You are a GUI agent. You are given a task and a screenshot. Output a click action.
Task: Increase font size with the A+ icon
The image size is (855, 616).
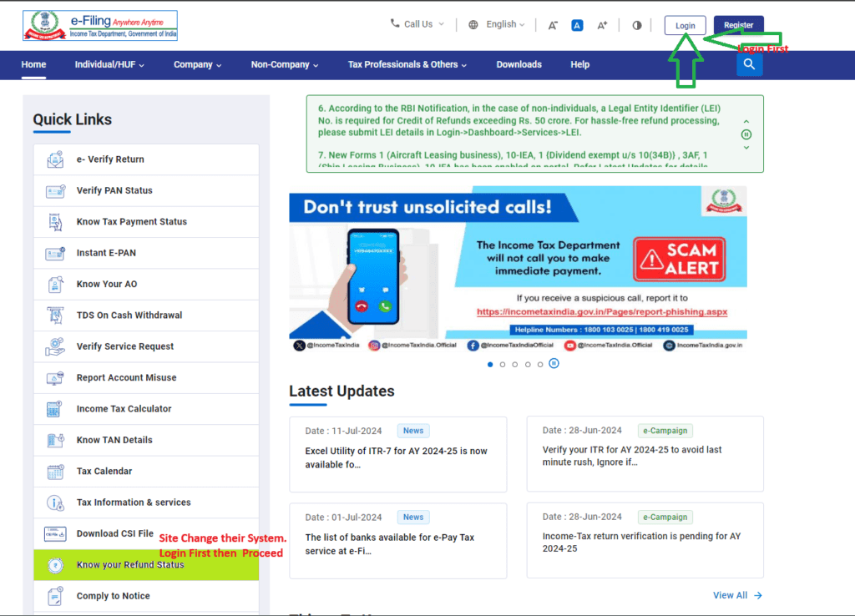pos(602,25)
